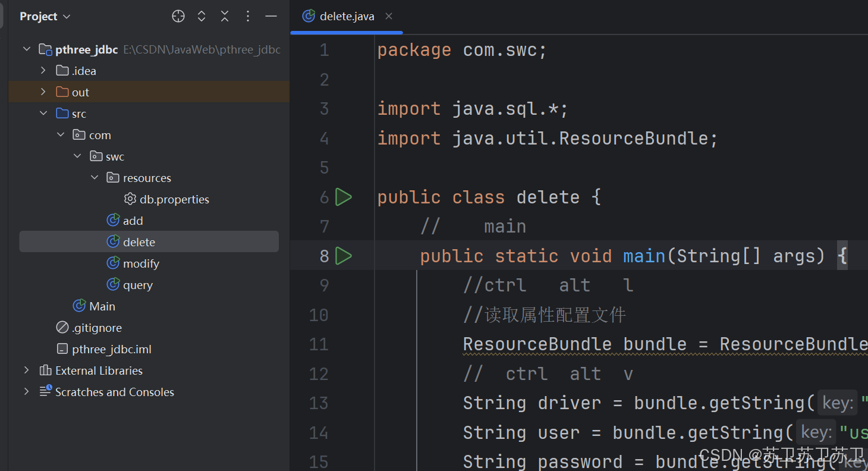Screen dimensions: 868x471
Task: Select the orange out folder icon
Action: pyautogui.click(x=62, y=92)
